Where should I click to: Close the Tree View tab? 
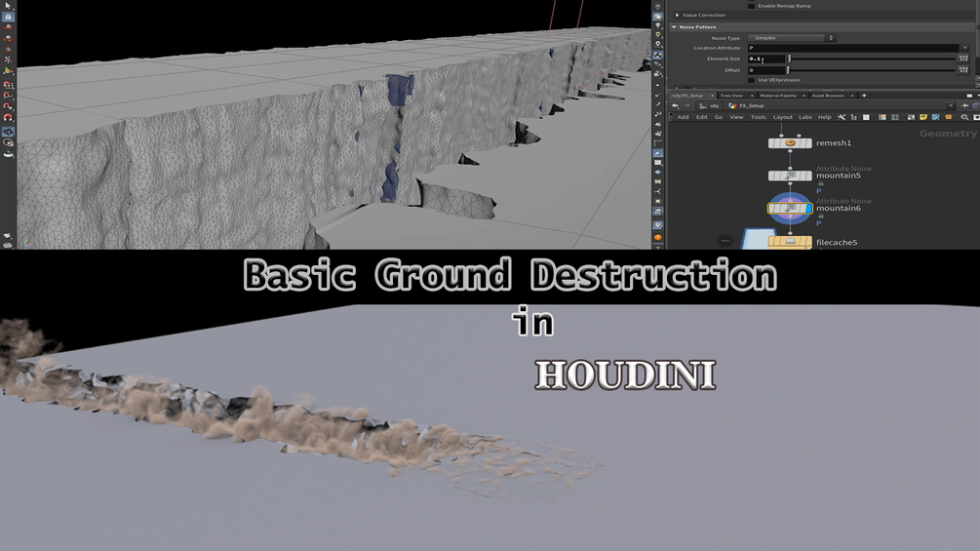(x=752, y=96)
